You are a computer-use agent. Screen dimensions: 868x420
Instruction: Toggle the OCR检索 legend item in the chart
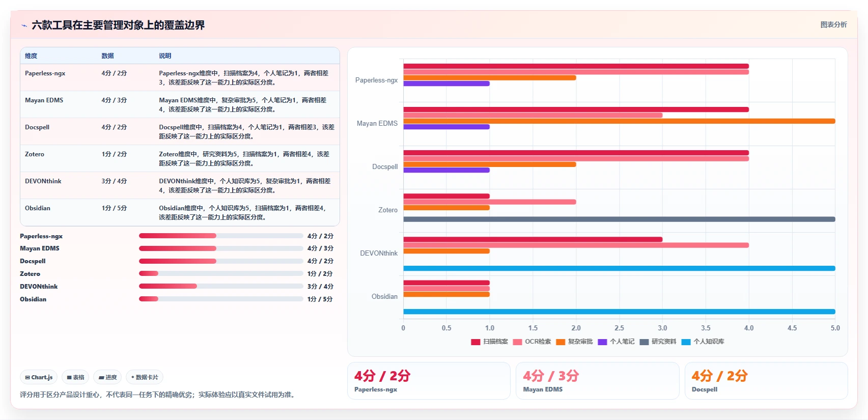coord(531,342)
